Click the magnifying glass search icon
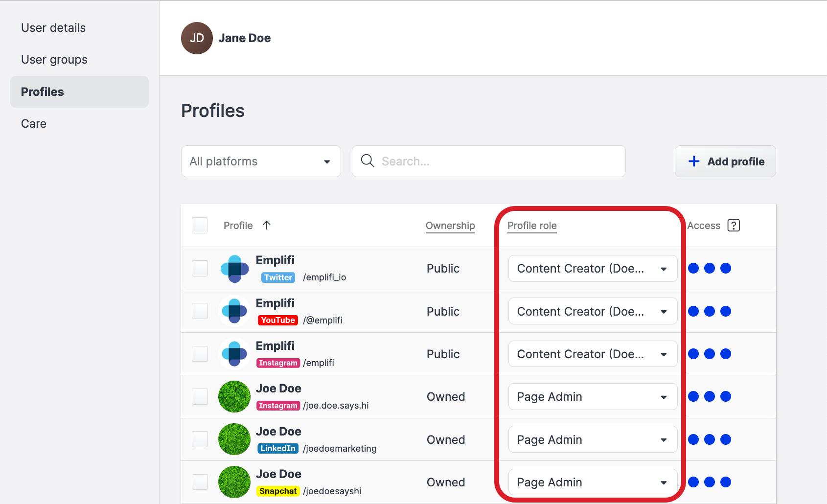This screenshot has height=504, width=827. coord(367,161)
